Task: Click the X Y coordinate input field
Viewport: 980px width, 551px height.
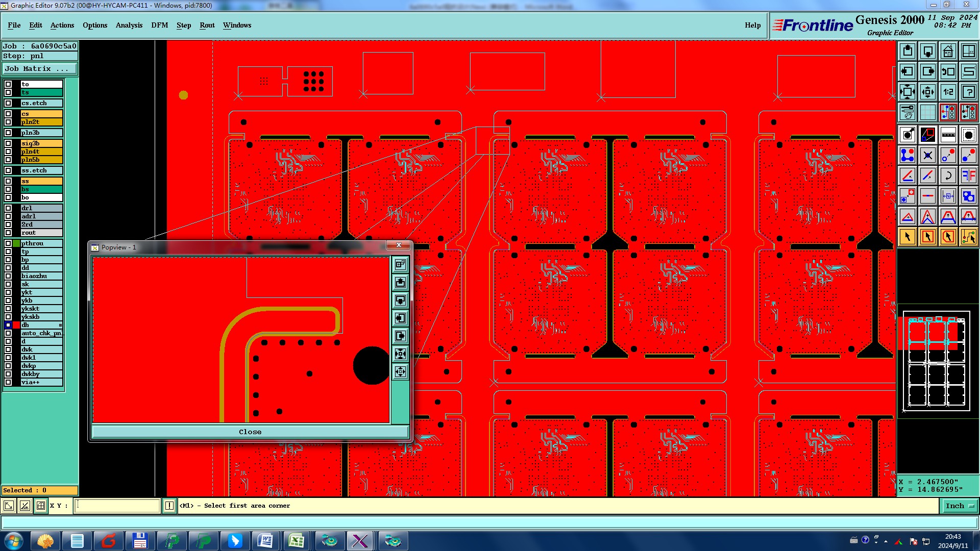Action: click(117, 506)
